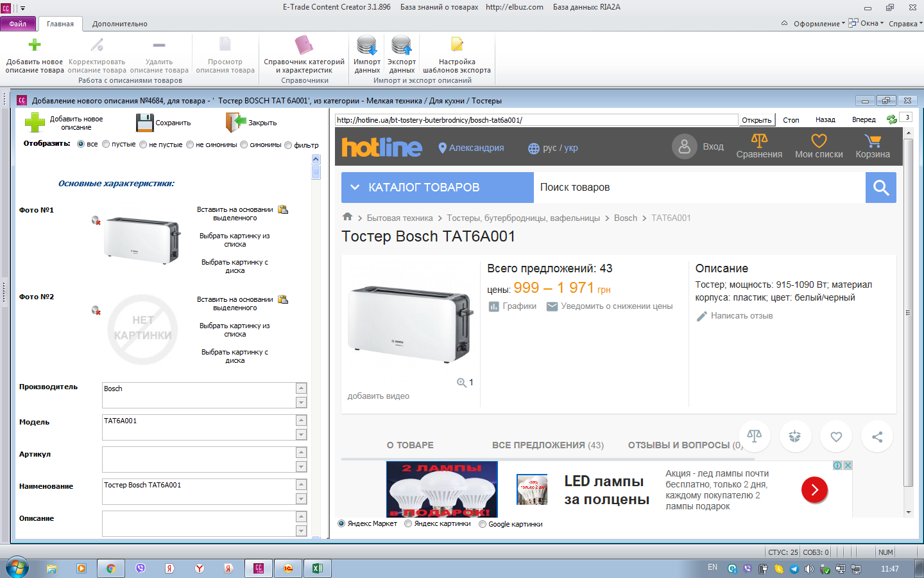Click the hotline logo
924x578 pixels.
pos(382,147)
